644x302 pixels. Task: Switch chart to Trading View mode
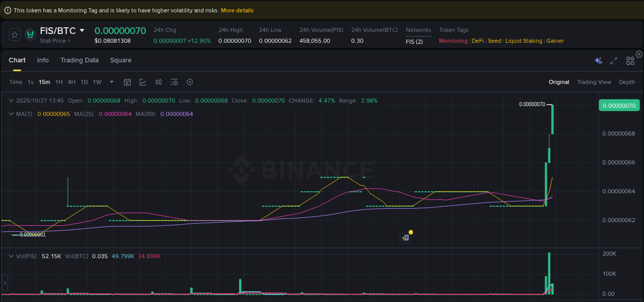[x=594, y=82]
